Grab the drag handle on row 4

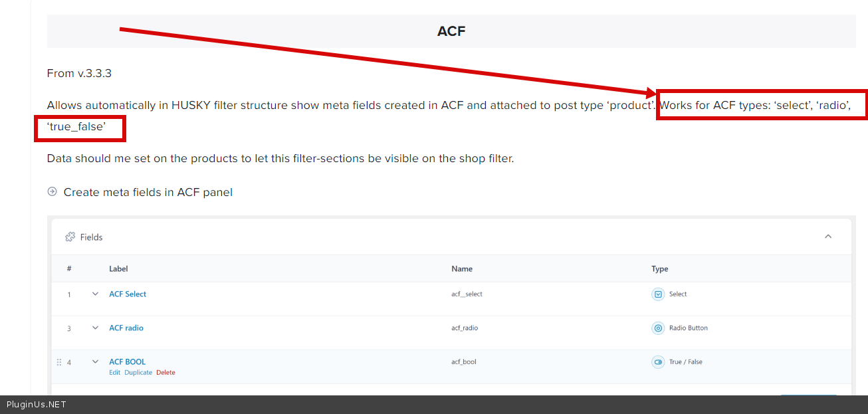click(59, 362)
